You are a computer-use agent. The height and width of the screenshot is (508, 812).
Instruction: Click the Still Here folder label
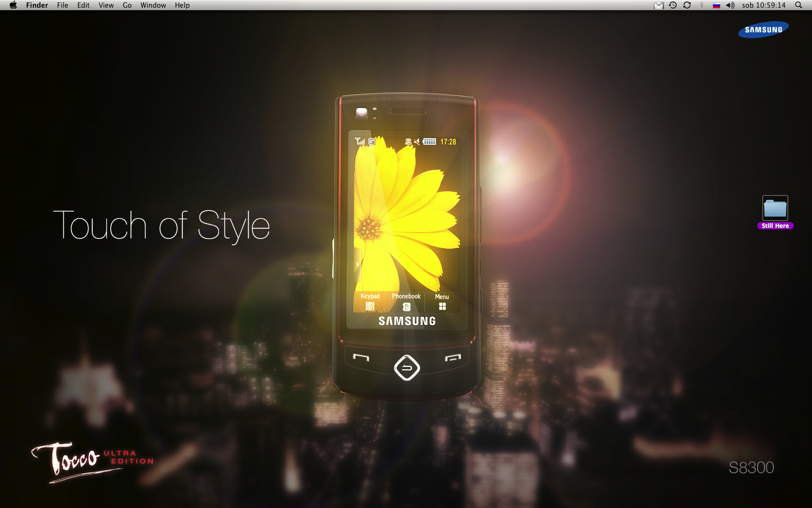[x=775, y=226]
